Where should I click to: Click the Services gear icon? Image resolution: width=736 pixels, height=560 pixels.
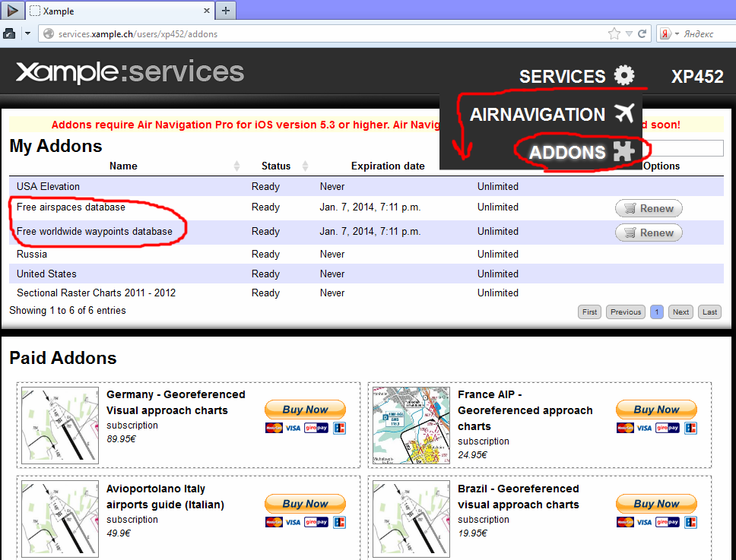click(x=624, y=76)
